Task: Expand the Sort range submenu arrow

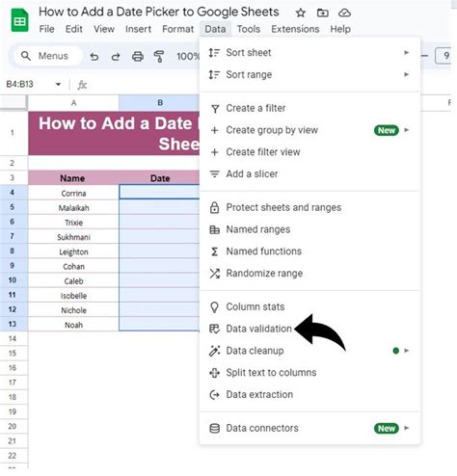Action: tap(407, 74)
